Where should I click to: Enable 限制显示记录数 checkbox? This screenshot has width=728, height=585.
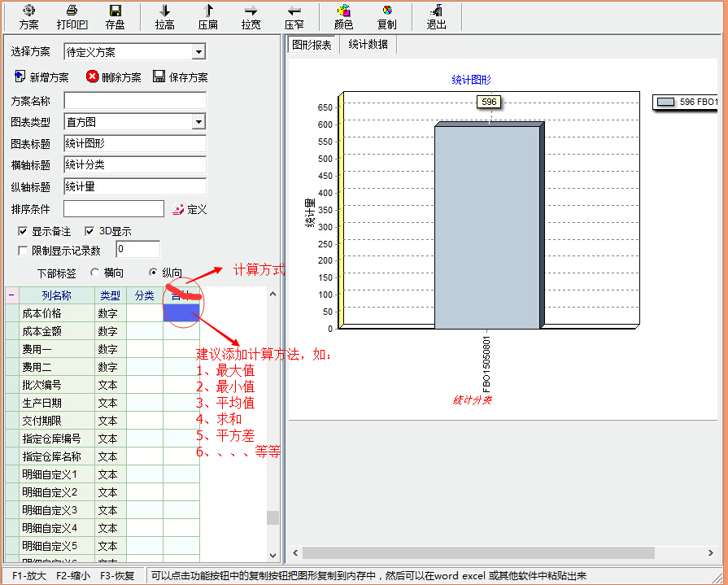[23, 250]
